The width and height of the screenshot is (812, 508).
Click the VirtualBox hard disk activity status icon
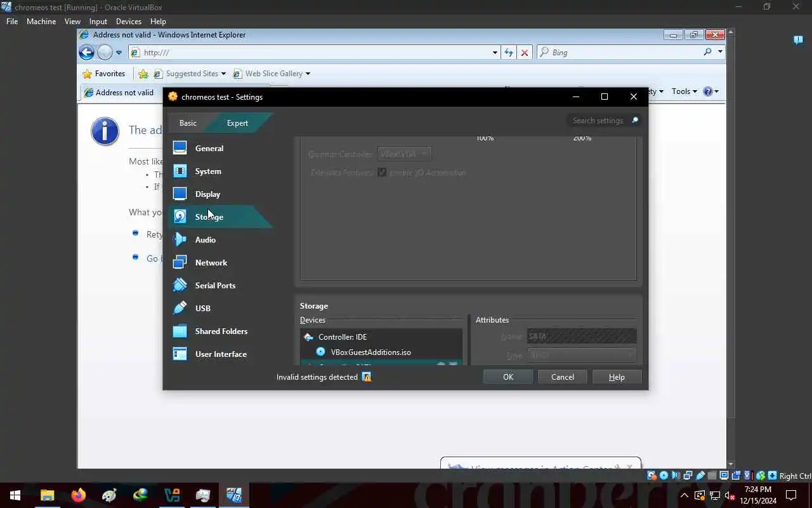(x=652, y=476)
